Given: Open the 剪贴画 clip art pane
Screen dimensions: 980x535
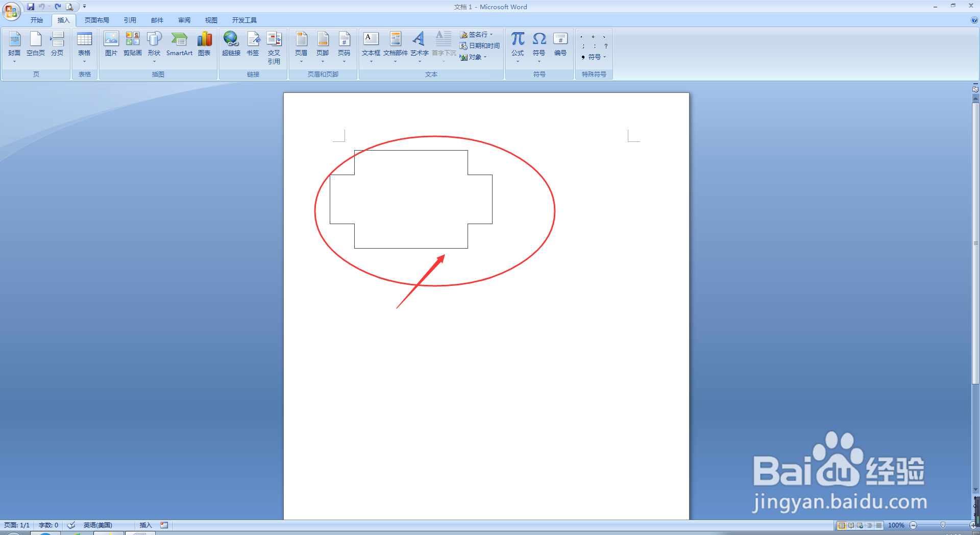Looking at the screenshot, I should tap(133, 44).
